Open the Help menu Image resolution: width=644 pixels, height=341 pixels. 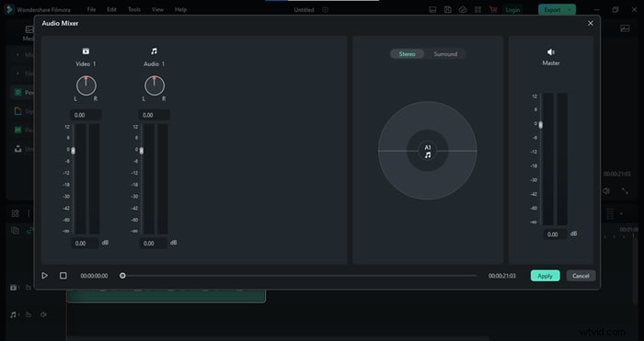click(x=180, y=9)
